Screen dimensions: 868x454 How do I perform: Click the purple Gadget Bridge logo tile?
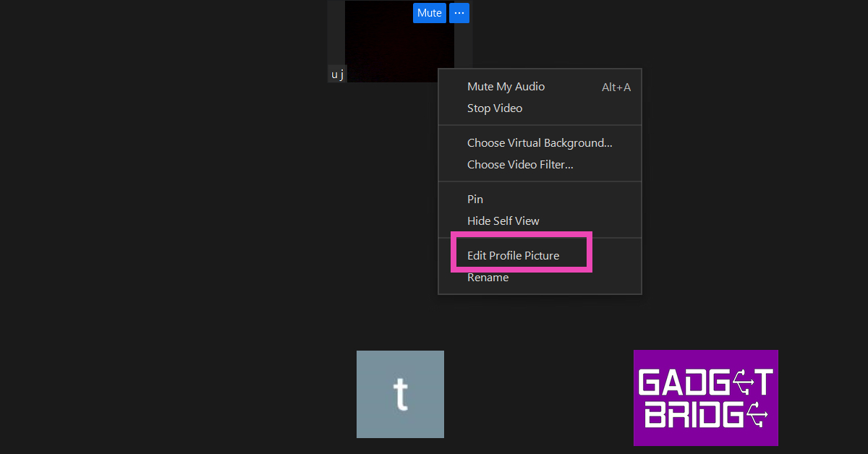706,398
